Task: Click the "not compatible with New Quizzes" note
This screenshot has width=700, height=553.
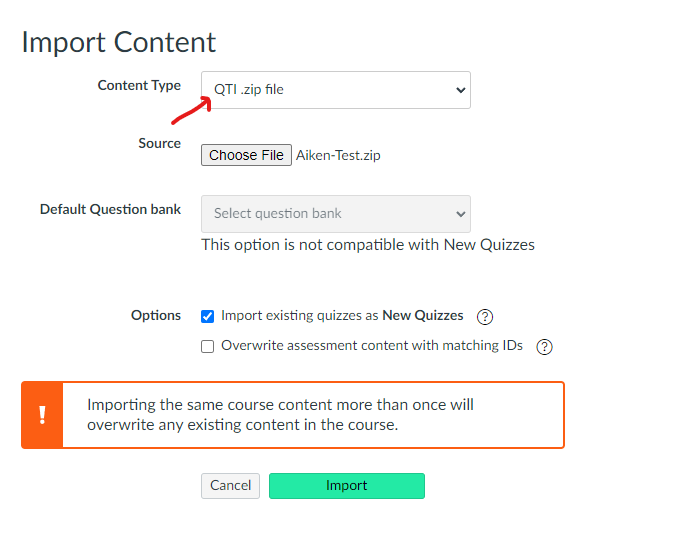Action: click(367, 245)
